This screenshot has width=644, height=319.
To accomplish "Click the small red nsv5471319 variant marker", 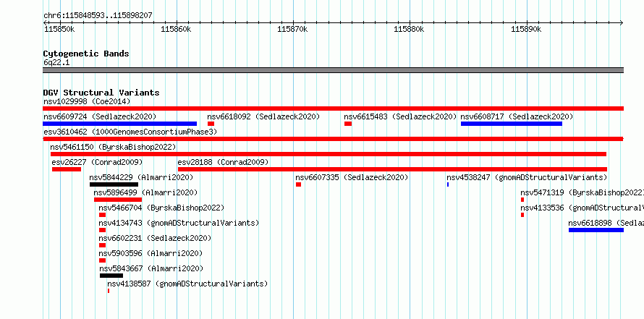I will [x=522, y=200].
